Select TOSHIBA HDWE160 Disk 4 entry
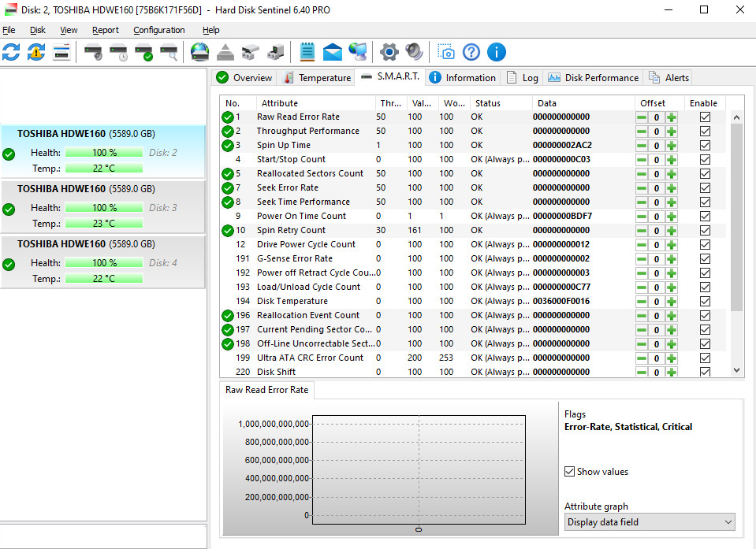The image size is (756, 549). point(102,262)
